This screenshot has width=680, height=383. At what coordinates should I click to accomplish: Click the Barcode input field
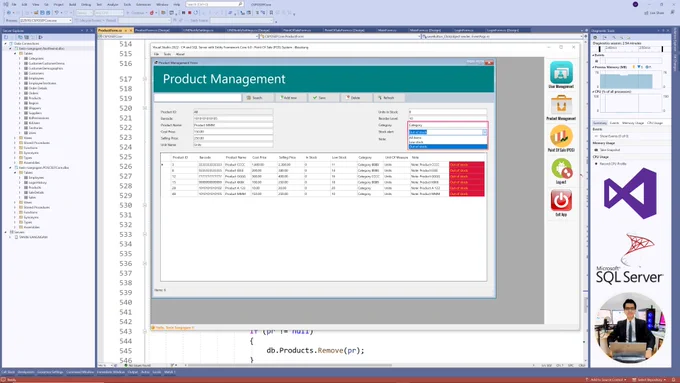tap(233, 118)
